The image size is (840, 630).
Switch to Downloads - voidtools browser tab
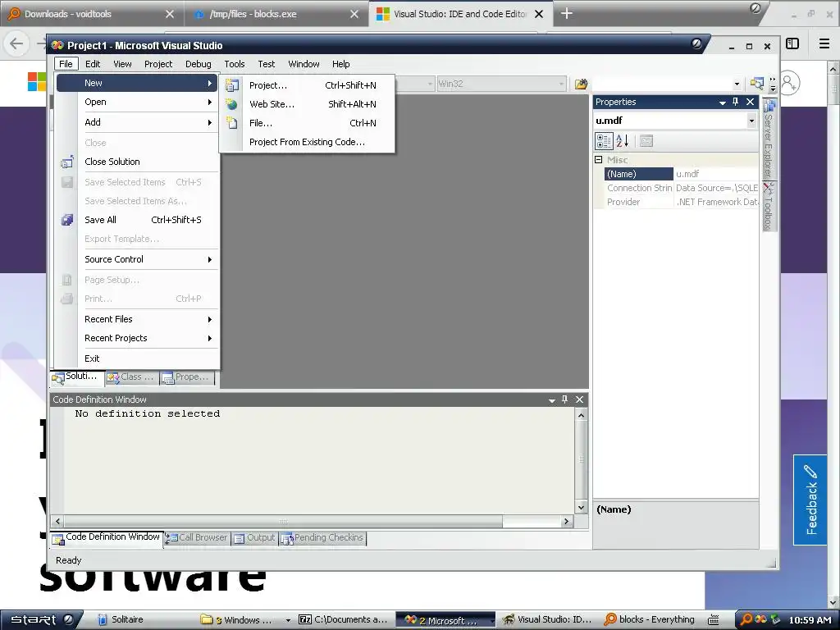[91, 14]
